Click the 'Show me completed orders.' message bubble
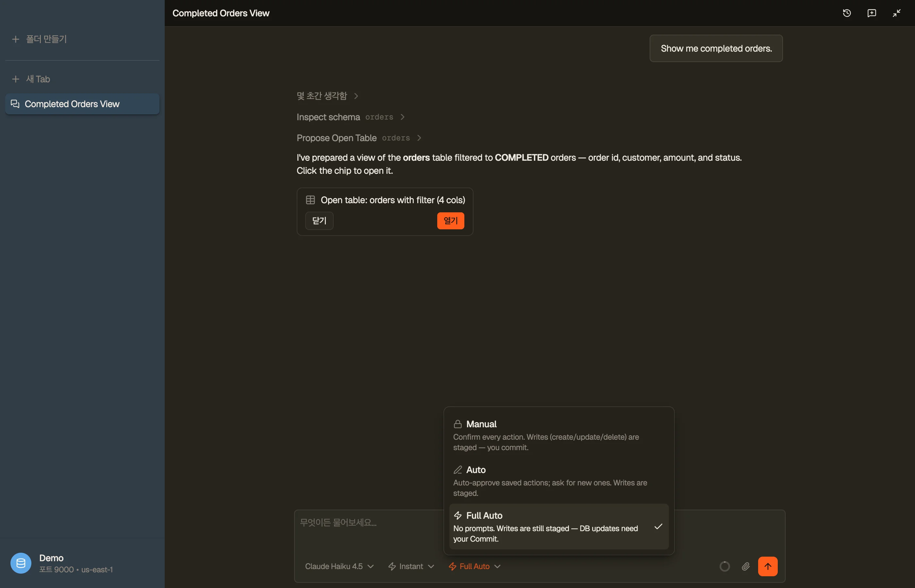Screen dimensions: 915x588 pos(716,48)
